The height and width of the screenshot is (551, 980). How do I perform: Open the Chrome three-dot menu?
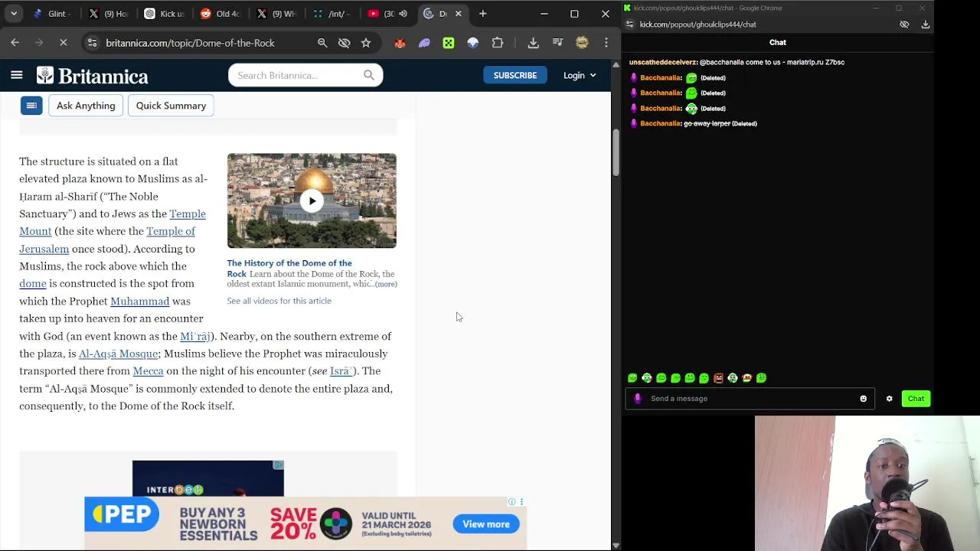click(606, 43)
